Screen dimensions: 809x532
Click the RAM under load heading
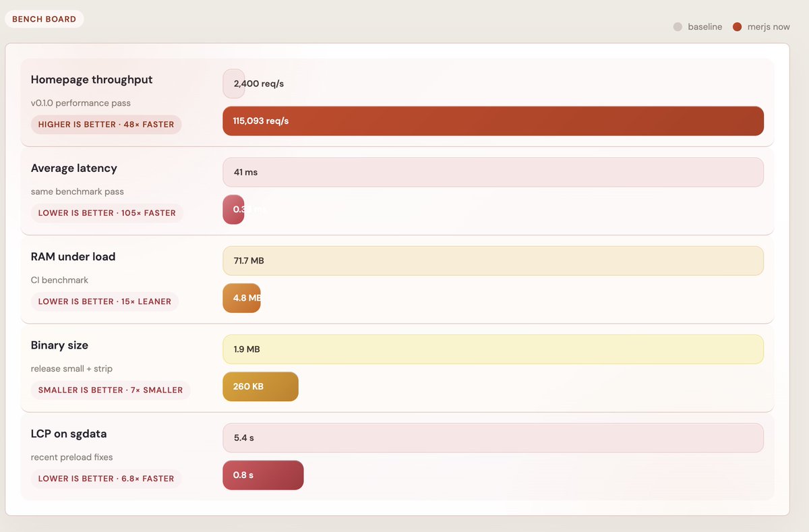pyautogui.click(x=73, y=256)
